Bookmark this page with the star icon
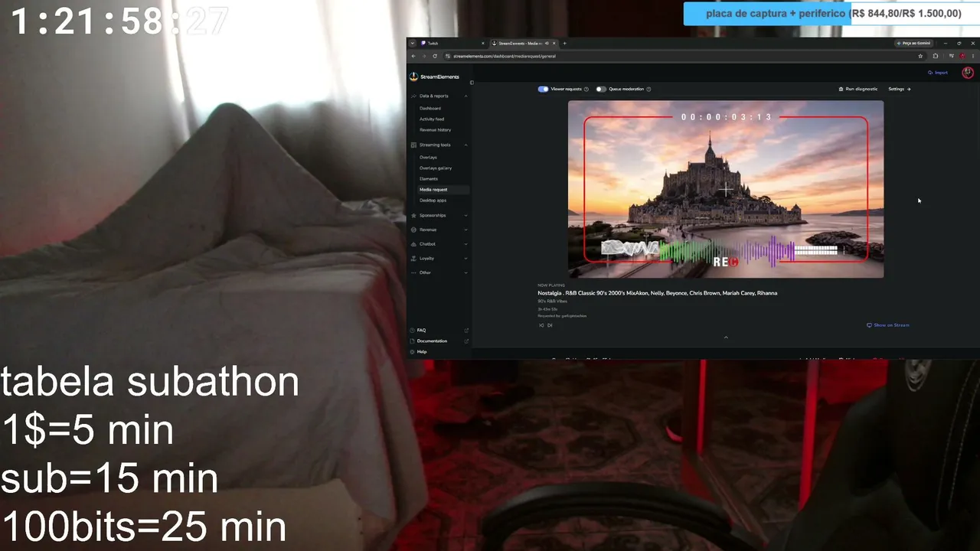Screen dimensions: 980x551 [920, 56]
